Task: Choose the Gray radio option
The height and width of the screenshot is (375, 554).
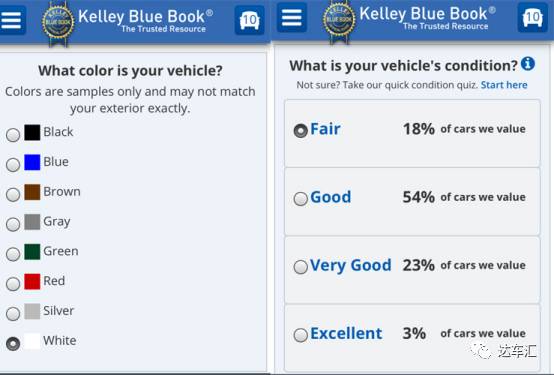Action: (13, 224)
